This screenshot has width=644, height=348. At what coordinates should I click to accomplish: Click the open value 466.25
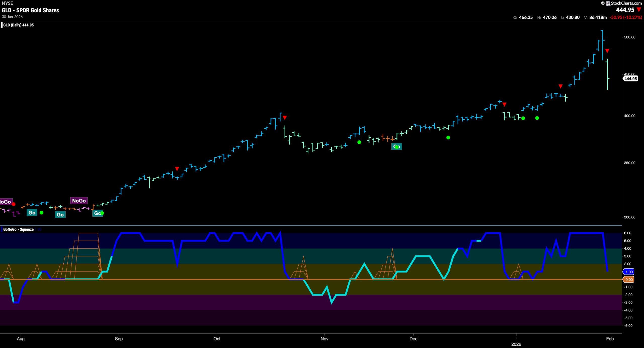(526, 17)
